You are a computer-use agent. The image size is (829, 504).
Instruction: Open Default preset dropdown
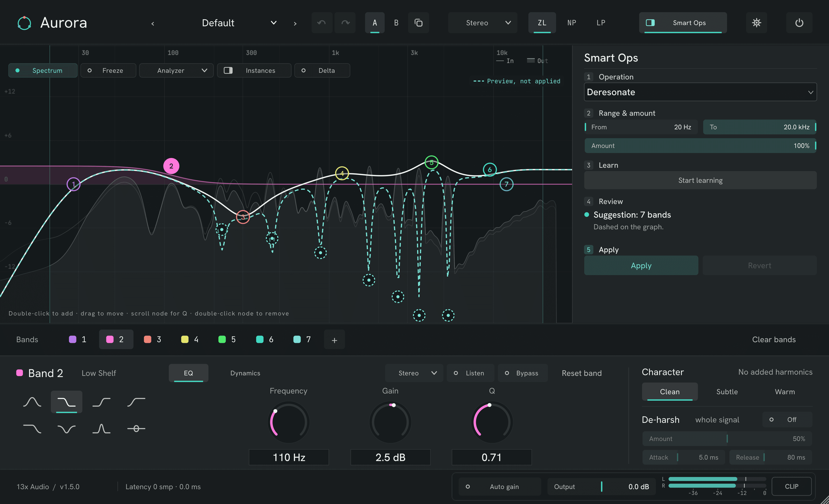pos(239,23)
